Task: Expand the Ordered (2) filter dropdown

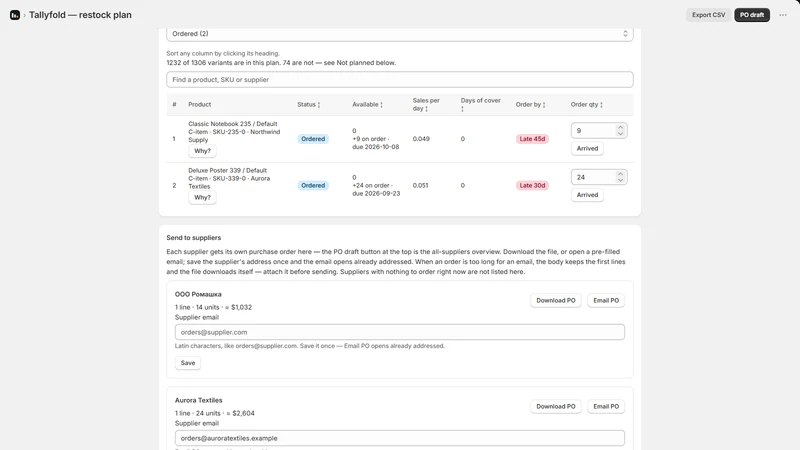Action: [399, 34]
